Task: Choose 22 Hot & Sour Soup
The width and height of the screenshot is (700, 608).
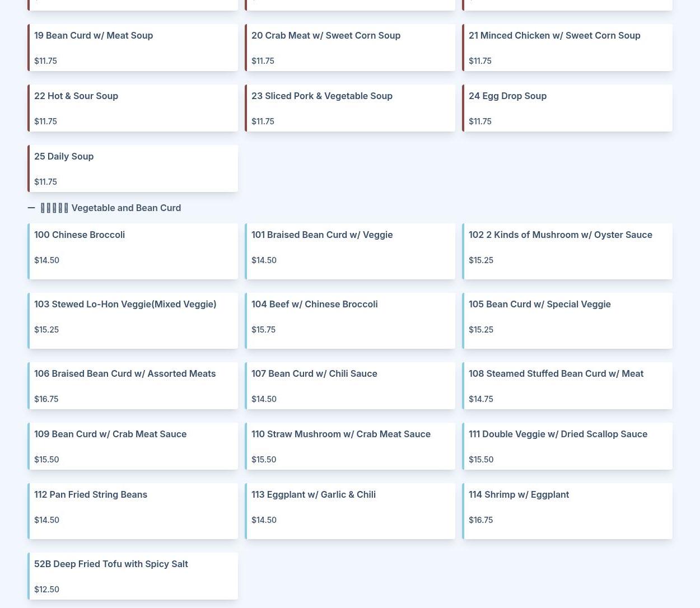Action: (x=133, y=108)
